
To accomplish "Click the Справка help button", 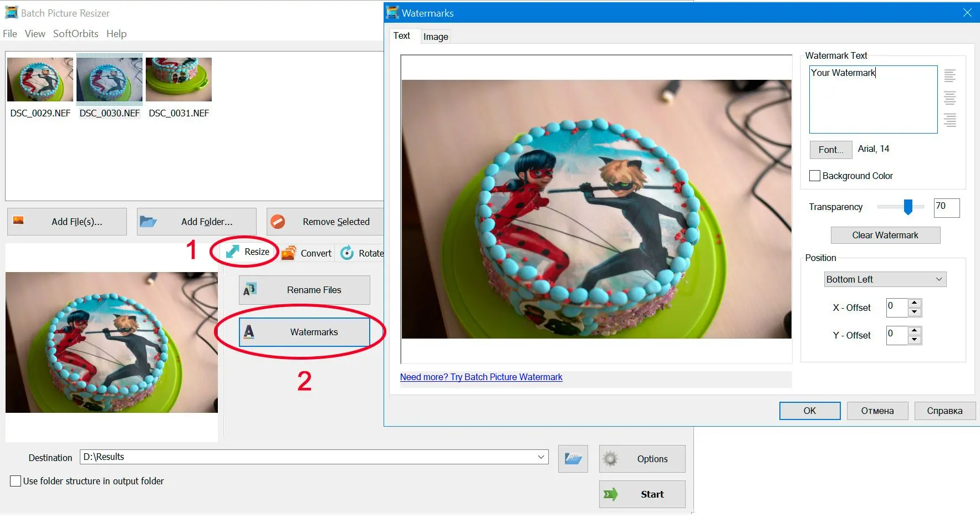I will click(x=945, y=411).
